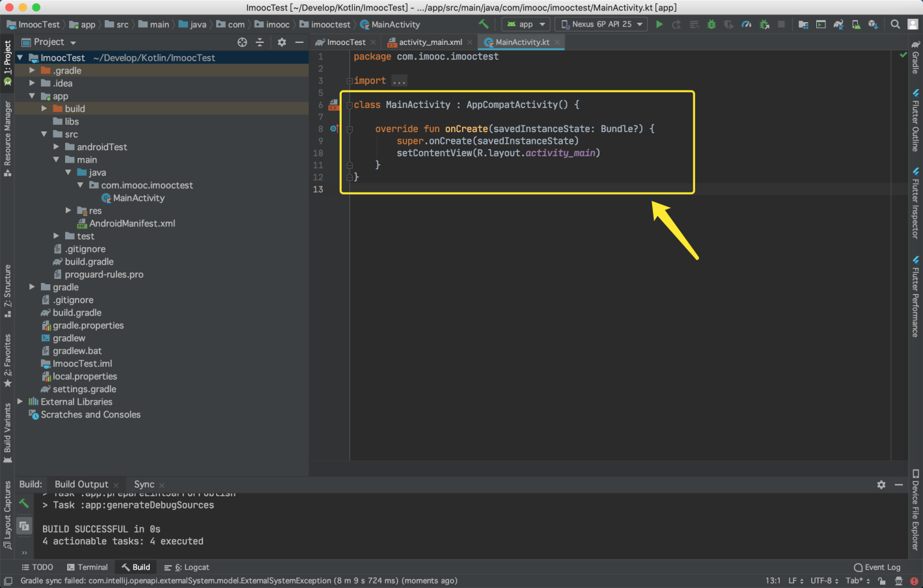Viewport: 923px width, 588px height.
Task: Start debugging with the green bug icon
Action: 711,24
